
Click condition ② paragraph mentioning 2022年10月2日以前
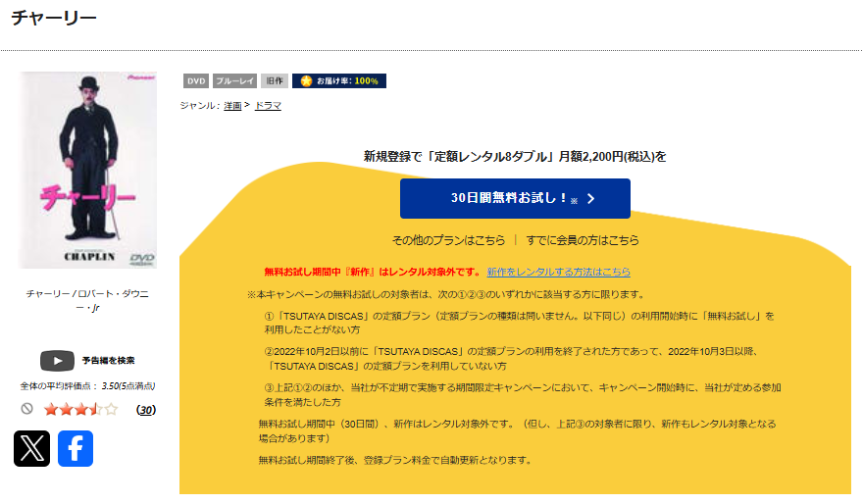[512, 359]
